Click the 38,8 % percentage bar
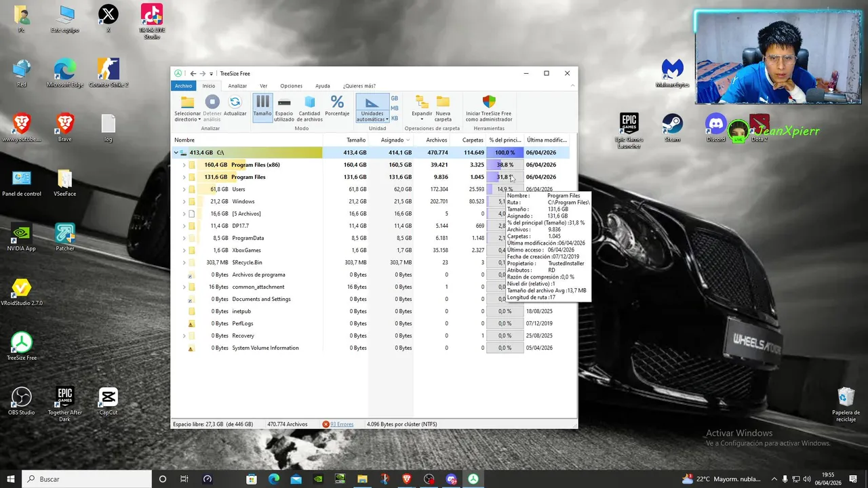The height and width of the screenshot is (488, 868). click(505, 165)
